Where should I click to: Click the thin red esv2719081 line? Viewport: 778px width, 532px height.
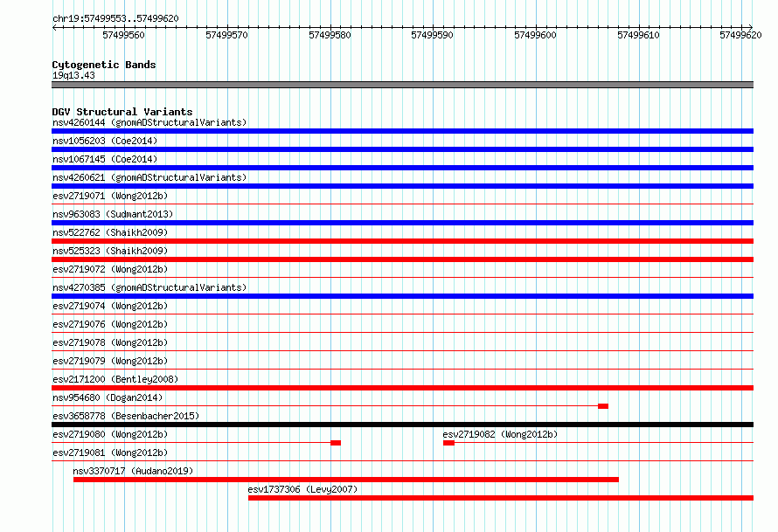point(402,460)
